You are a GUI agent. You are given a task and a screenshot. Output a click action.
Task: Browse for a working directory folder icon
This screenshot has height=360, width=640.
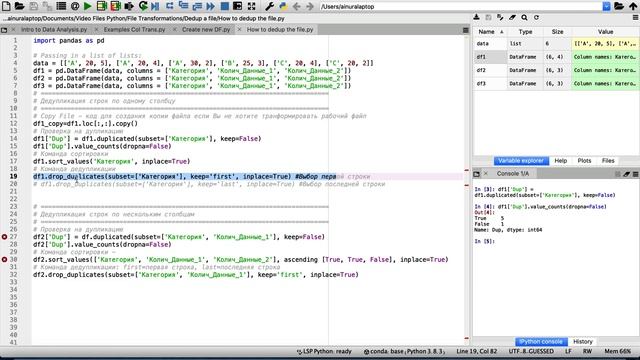click(619, 6)
